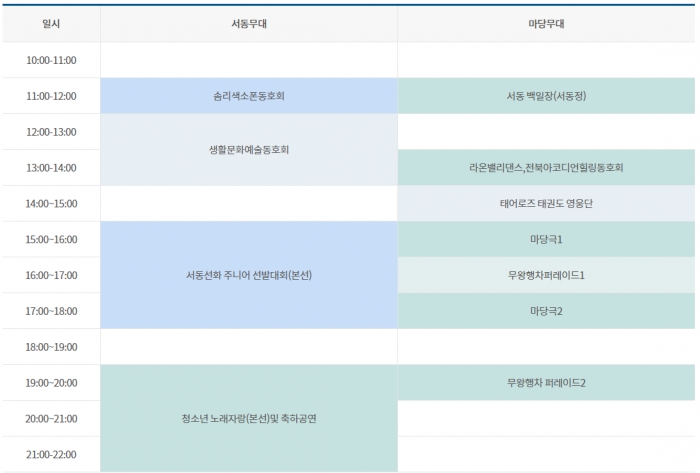Image resolution: width=700 pixels, height=473 pixels.
Task: Click the 마당무대 column header
Action: pyautogui.click(x=546, y=24)
